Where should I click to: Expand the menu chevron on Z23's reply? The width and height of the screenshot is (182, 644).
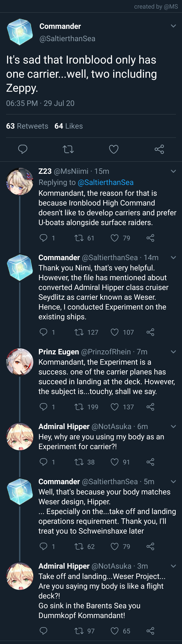tap(173, 171)
